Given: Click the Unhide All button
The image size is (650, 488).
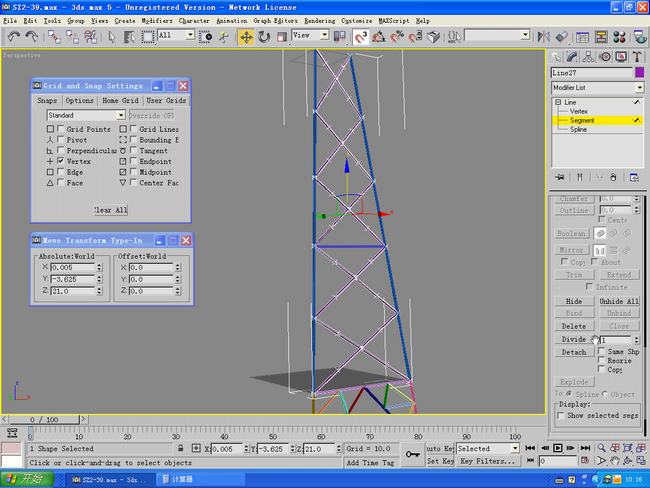Looking at the screenshot, I should pos(618,301).
